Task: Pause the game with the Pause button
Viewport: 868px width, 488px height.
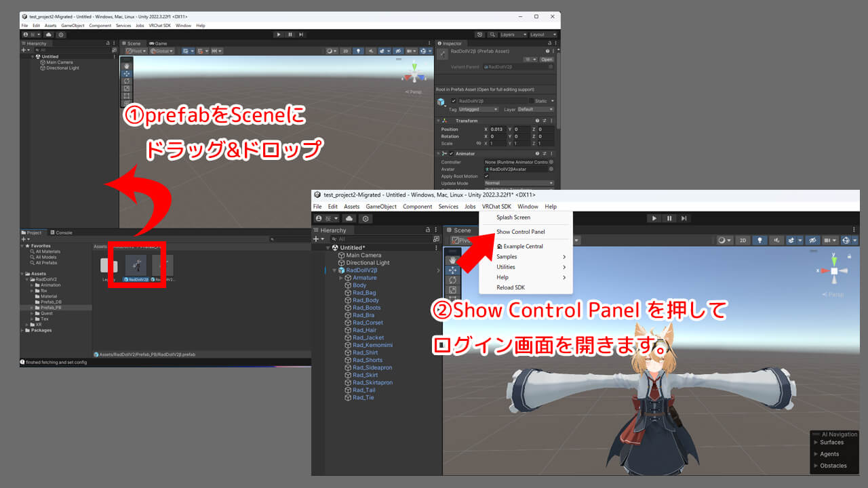Action: (669, 218)
